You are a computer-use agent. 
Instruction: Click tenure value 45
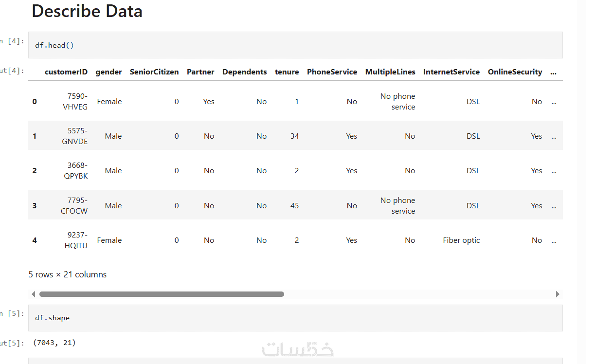pos(294,205)
